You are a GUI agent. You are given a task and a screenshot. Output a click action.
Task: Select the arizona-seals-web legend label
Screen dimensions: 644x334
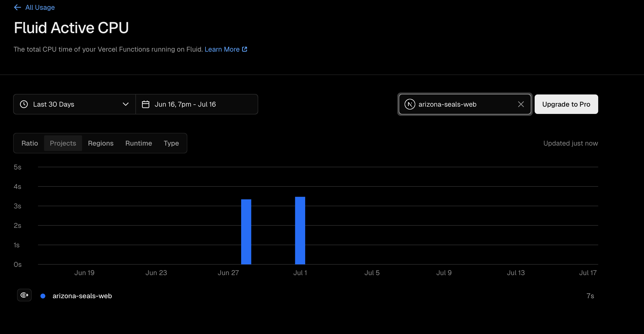[82, 296]
